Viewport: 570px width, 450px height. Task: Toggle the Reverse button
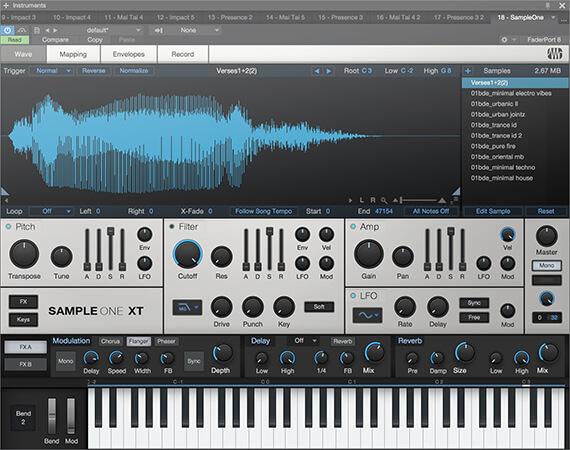pyautogui.click(x=93, y=71)
